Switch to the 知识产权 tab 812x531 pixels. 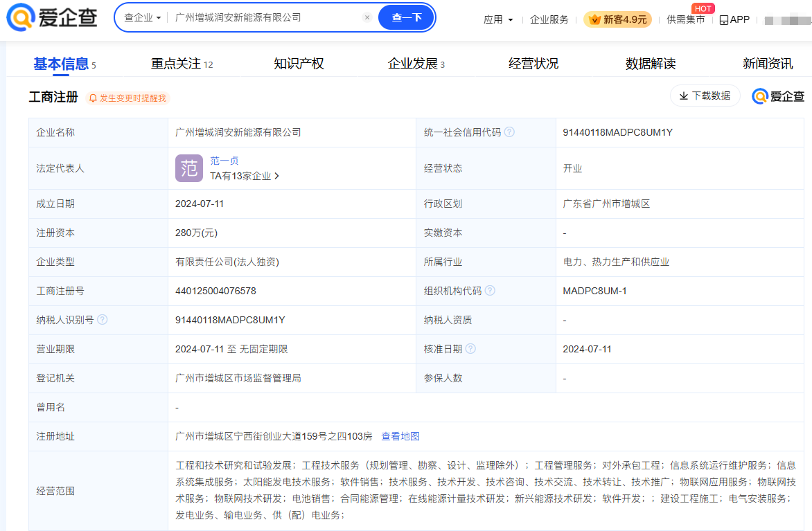pos(299,64)
